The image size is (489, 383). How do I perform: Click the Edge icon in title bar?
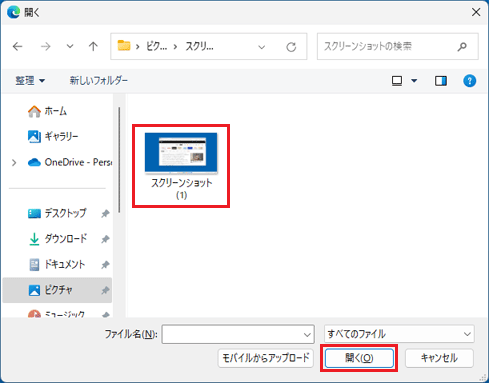(14, 12)
